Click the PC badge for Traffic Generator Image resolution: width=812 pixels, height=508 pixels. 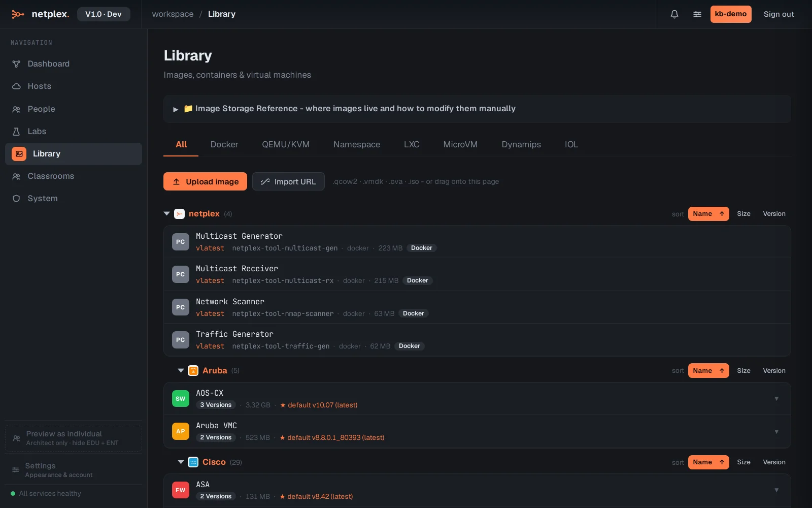point(181,340)
